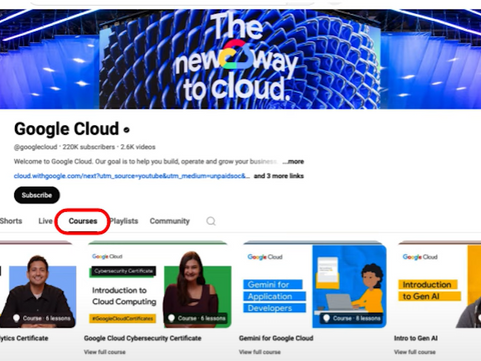Click the Gemini for Google Cloud title

point(276,338)
